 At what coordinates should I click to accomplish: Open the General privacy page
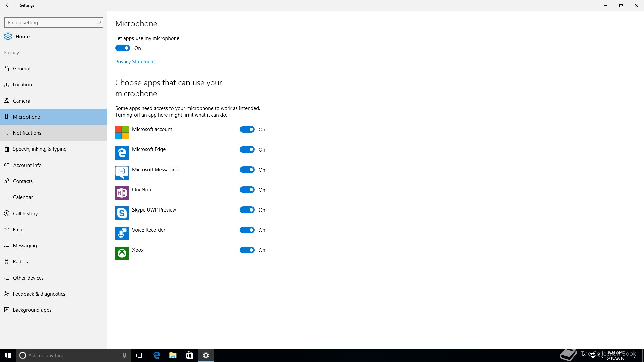[54, 68]
